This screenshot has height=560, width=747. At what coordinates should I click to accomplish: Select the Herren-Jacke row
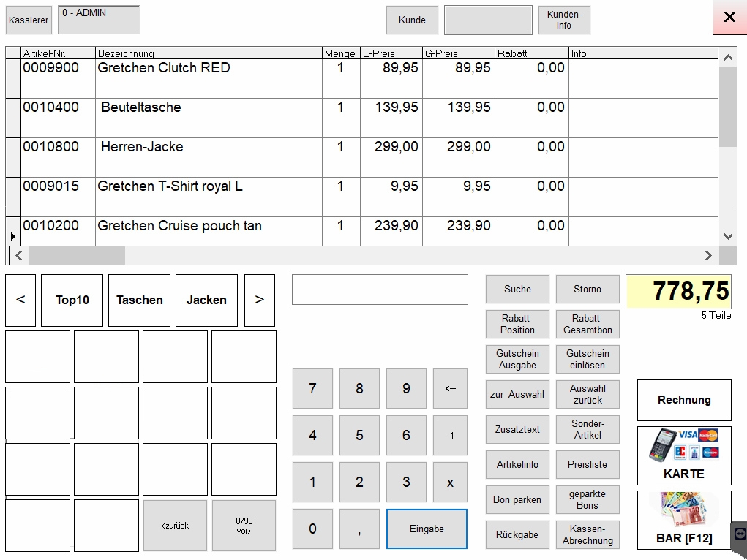(x=362, y=158)
